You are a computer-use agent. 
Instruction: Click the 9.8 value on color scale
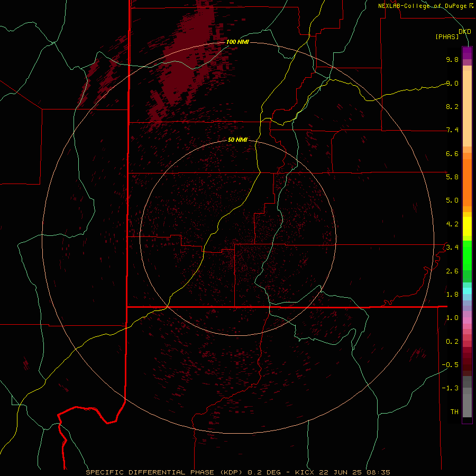point(452,59)
